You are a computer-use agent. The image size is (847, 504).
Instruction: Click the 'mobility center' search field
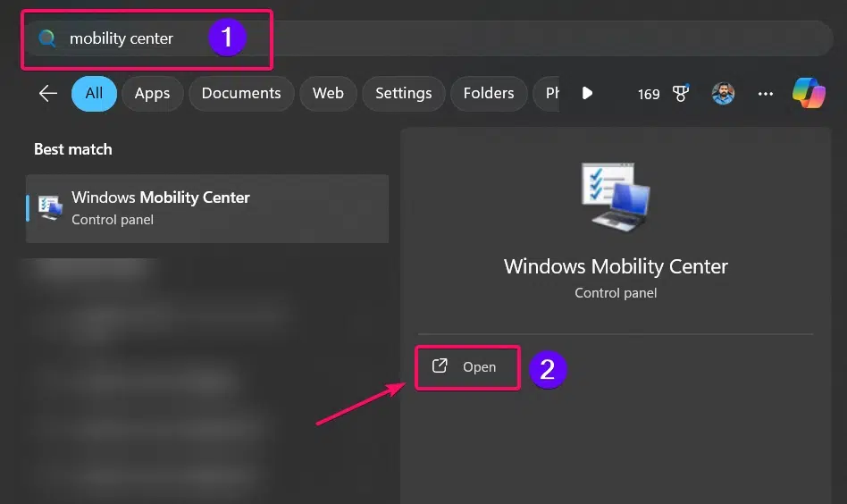pos(430,38)
